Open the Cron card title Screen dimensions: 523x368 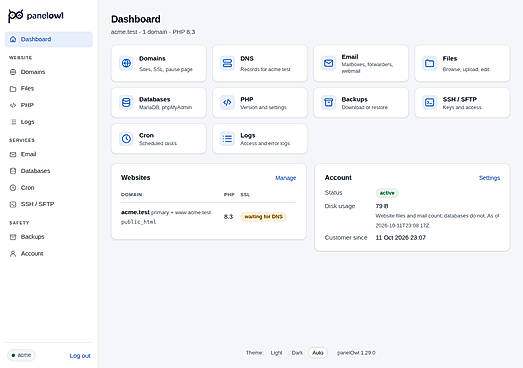point(146,135)
